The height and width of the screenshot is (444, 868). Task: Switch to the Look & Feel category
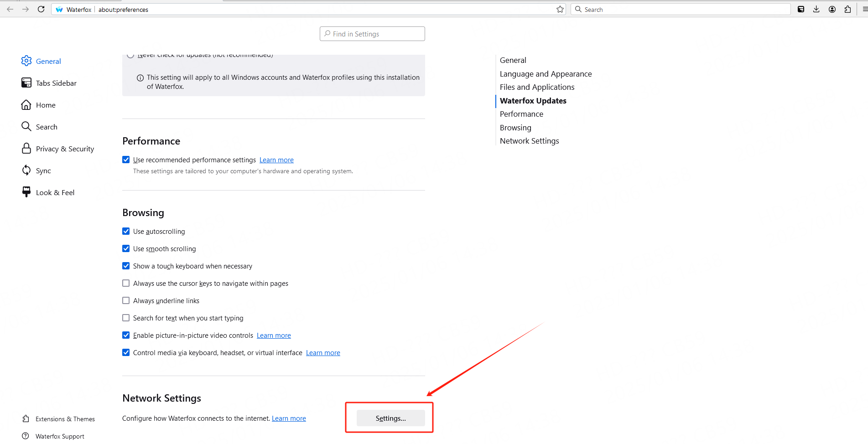55,192
